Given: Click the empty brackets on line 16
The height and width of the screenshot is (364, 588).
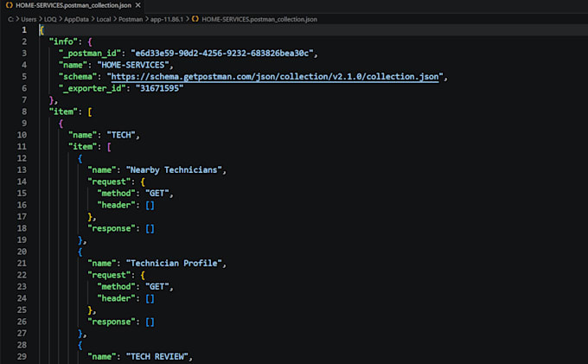Looking at the screenshot, I should pyautogui.click(x=150, y=205).
